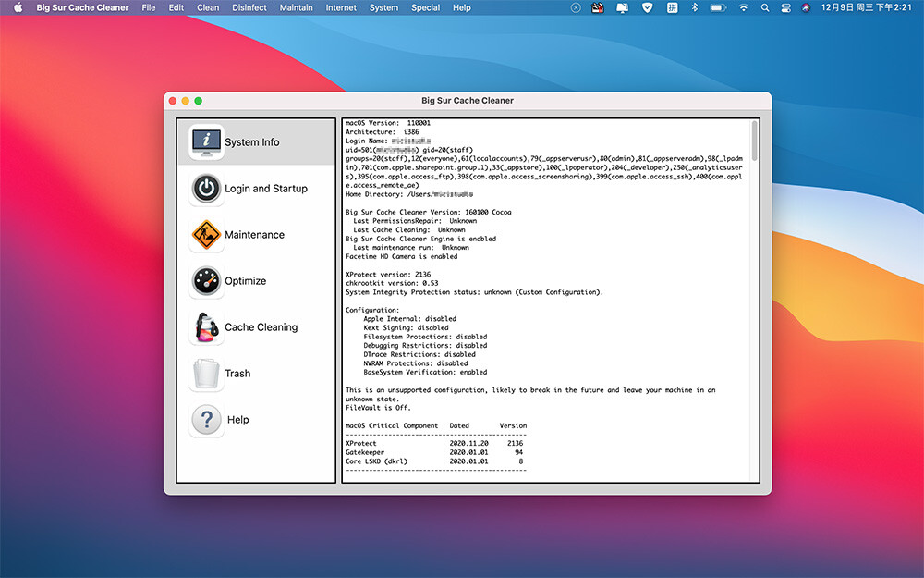Open Spotlight search in menu bar

click(765, 7)
